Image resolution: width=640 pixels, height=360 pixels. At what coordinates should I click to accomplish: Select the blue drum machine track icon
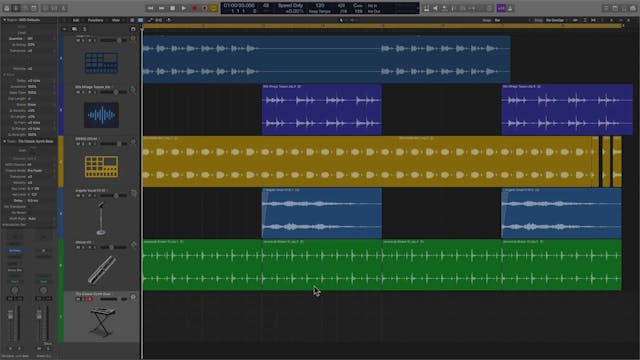tap(102, 63)
